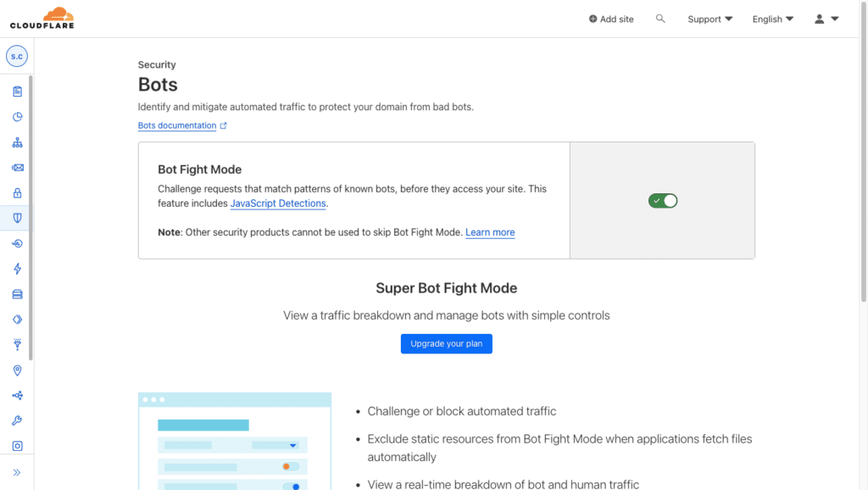Open DNS network tree icon in sidebar
The height and width of the screenshot is (490, 868).
(x=17, y=142)
